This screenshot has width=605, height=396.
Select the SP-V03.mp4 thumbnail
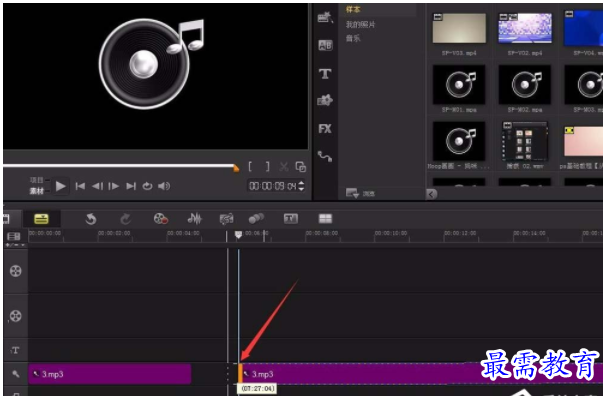(459, 28)
